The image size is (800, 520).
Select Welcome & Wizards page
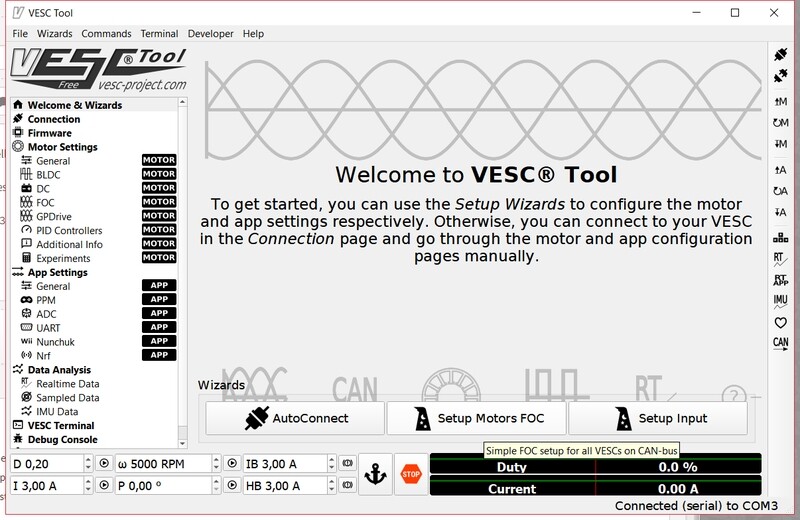[x=94, y=105]
